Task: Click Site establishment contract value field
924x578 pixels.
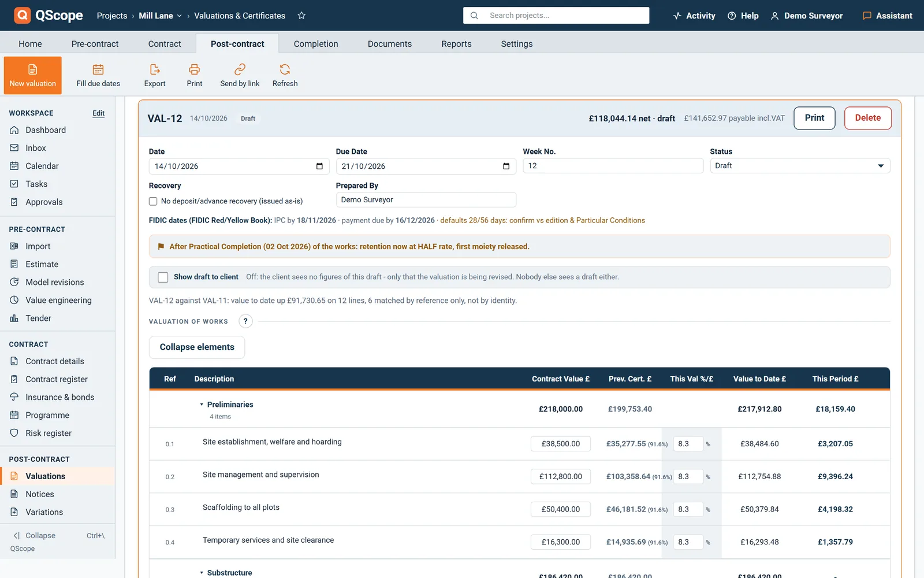Action: click(x=561, y=444)
